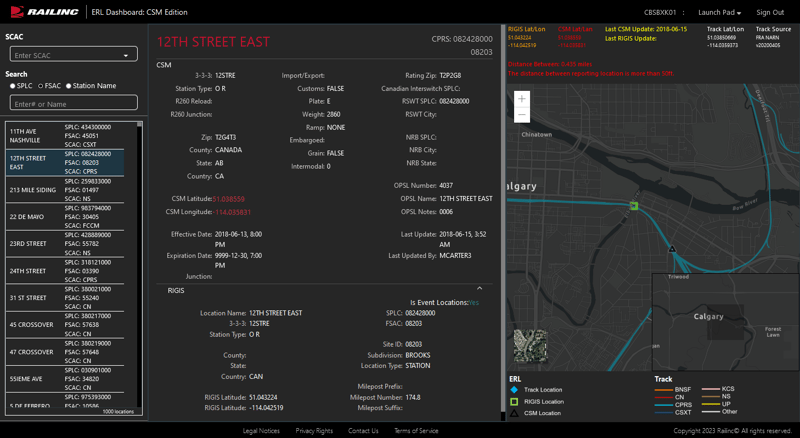Click Last Updated By value MCARTER3
This screenshot has height=438, width=800.
coord(455,256)
